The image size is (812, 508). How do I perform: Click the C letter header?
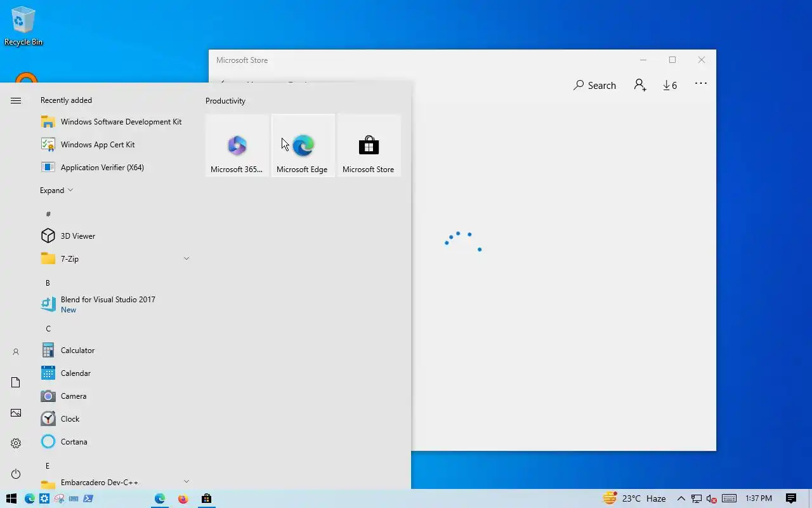coord(48,329)
